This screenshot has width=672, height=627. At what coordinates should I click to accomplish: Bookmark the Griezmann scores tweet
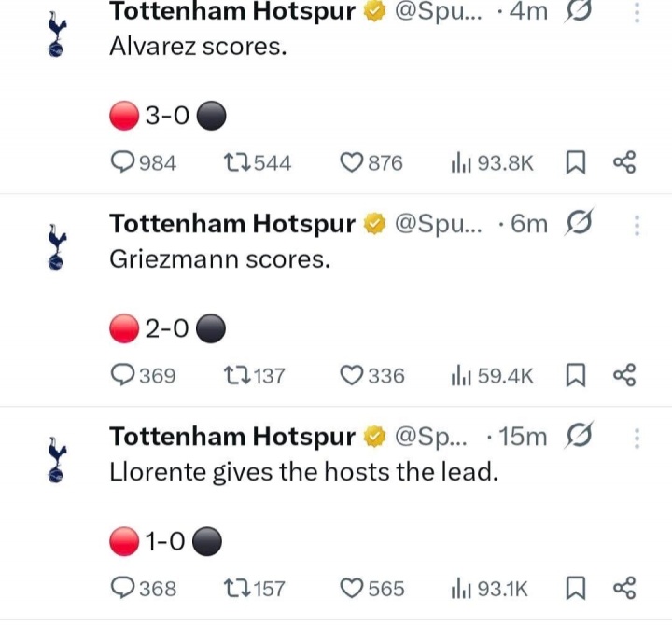pos(576,375)
